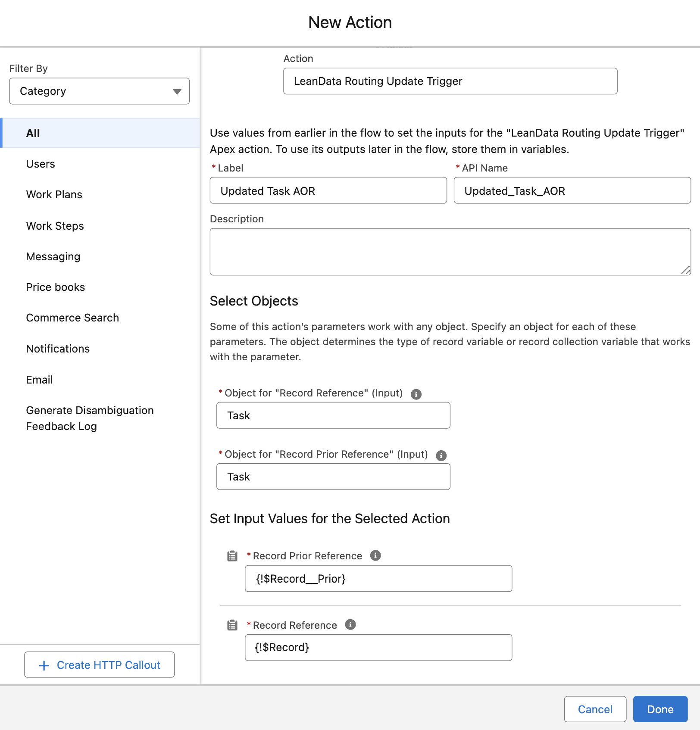Click info icon next to Record Reference input
This screenshot has height=730, width=700.
tap(350, 624)
